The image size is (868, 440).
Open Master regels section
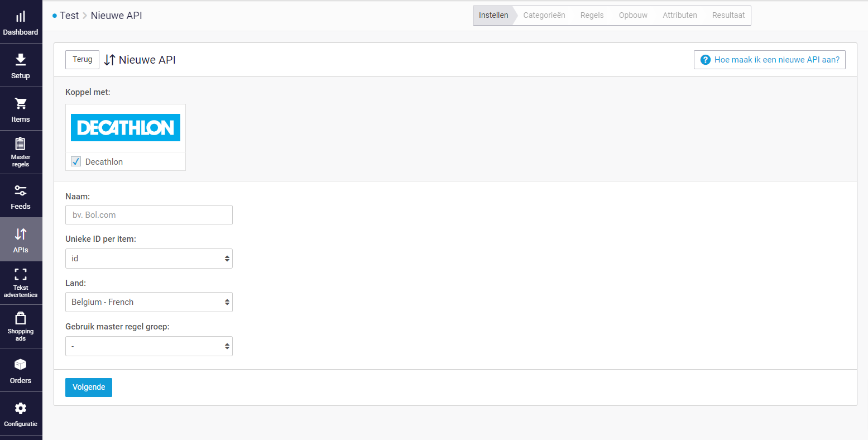[21, 152]
